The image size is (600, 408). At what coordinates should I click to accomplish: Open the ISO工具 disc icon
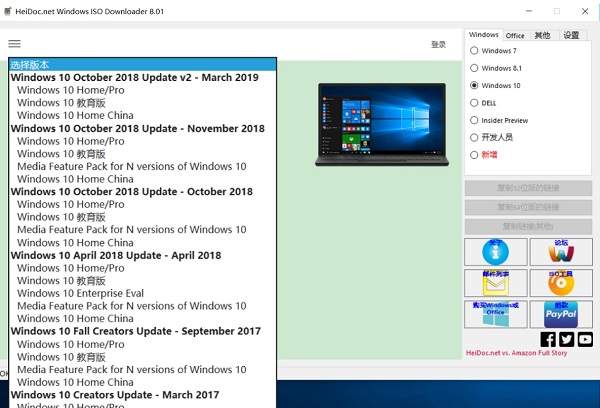click(x=561, y=283)
